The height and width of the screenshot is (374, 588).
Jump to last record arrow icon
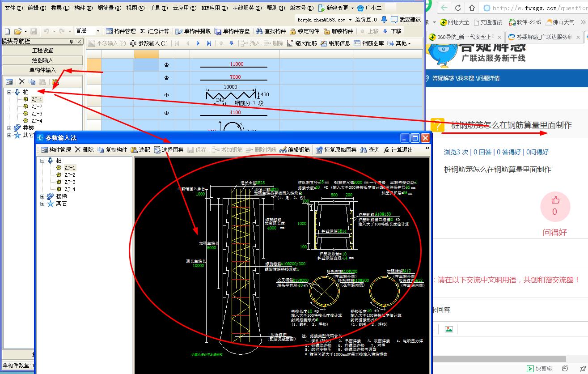pos(209,43)
